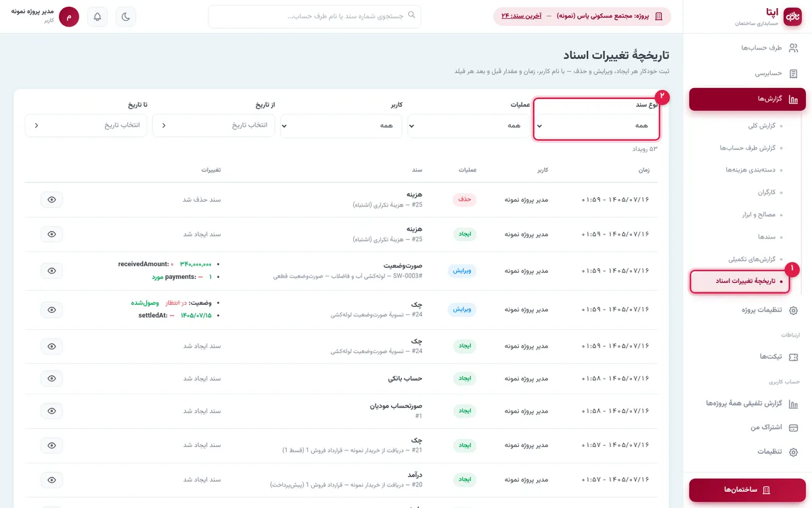
Task: Click settledAt change value ۱۴۰۵/۰۷/۱۵
Action: click(x=196, y=316)
